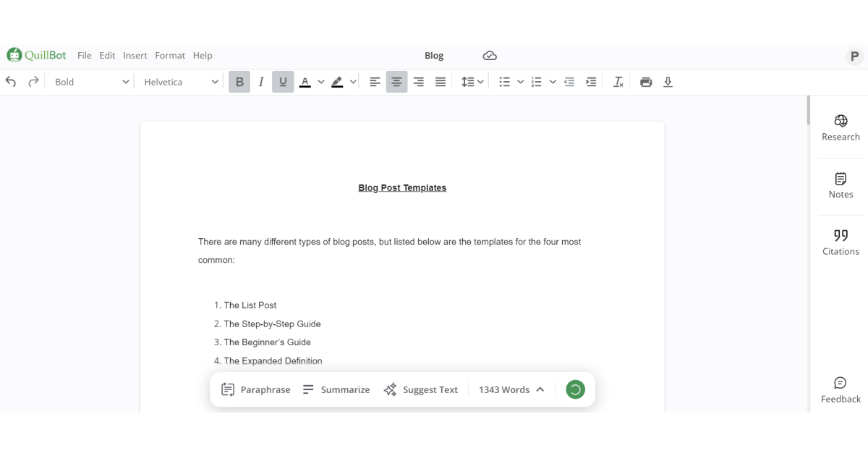
Task: Click the list item The Expanded Definition
Action: pyautogui.click(x=273, y=361)
